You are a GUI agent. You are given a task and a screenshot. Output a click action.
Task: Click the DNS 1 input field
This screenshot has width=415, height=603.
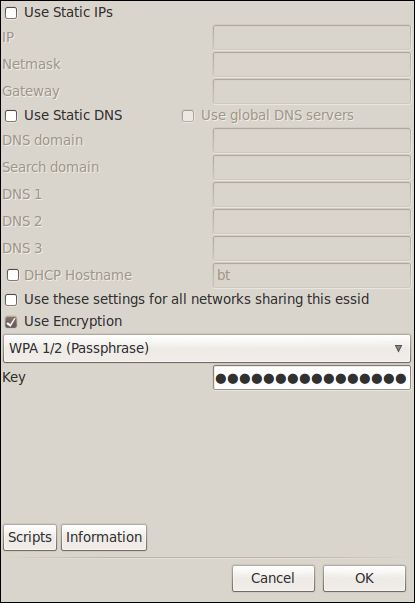(312, 195)
